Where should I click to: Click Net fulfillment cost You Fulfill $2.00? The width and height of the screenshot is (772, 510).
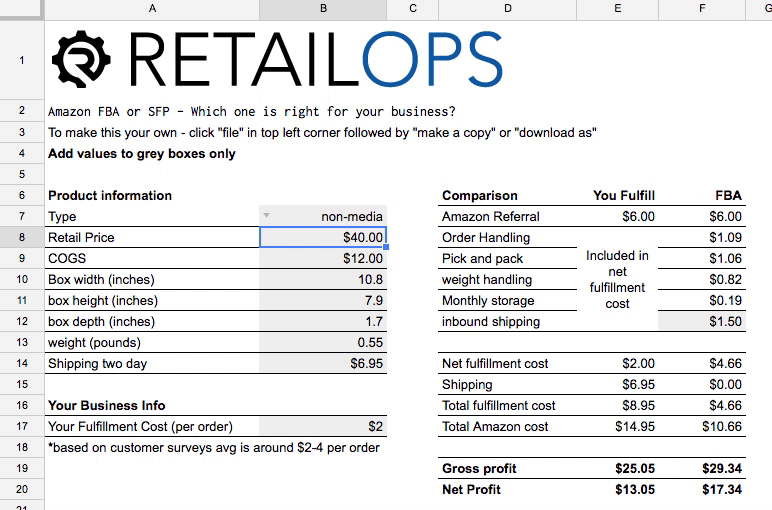tap(617, 363)
